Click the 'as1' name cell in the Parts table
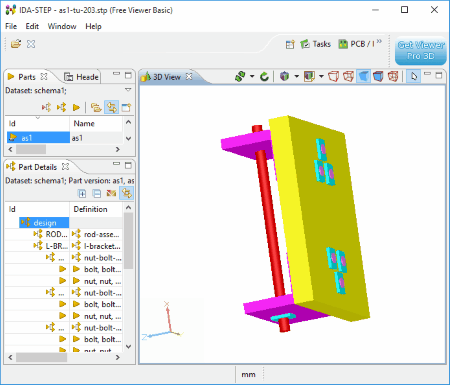Screen dimensions: 450x385 click(x=77, y=138)
